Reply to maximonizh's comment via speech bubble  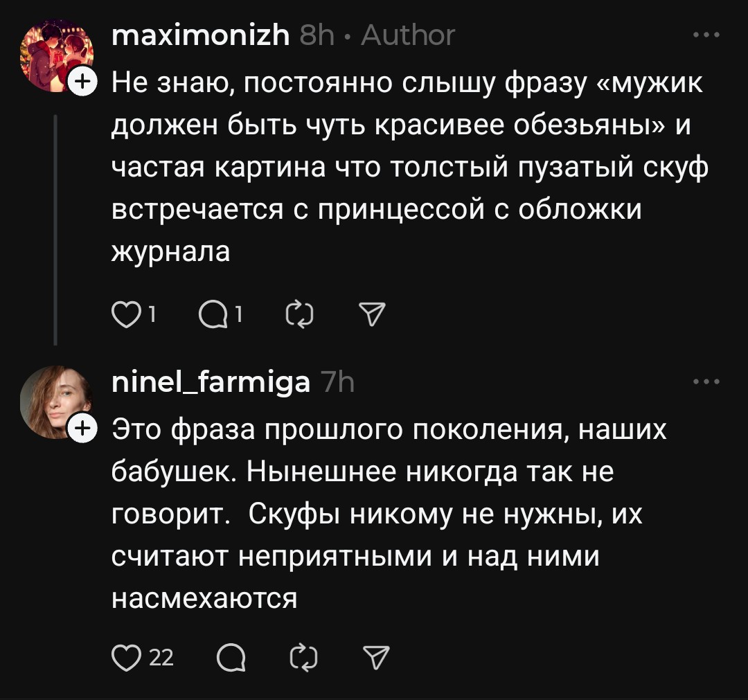point(211,315)
